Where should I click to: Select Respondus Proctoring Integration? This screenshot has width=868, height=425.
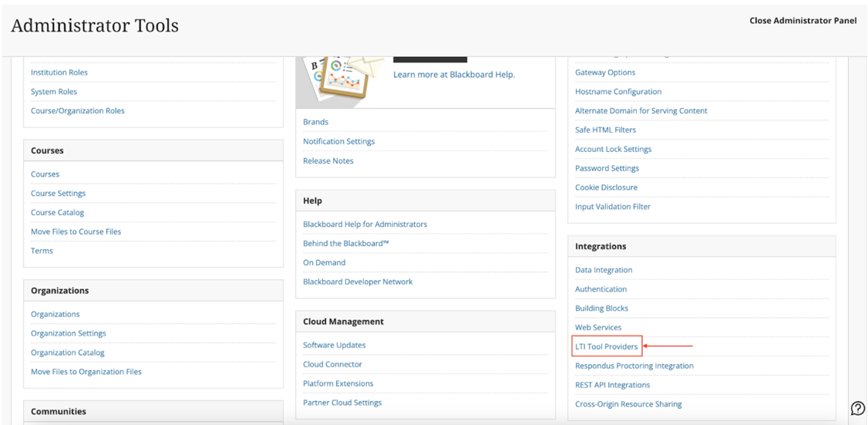(x=634, y=366)
